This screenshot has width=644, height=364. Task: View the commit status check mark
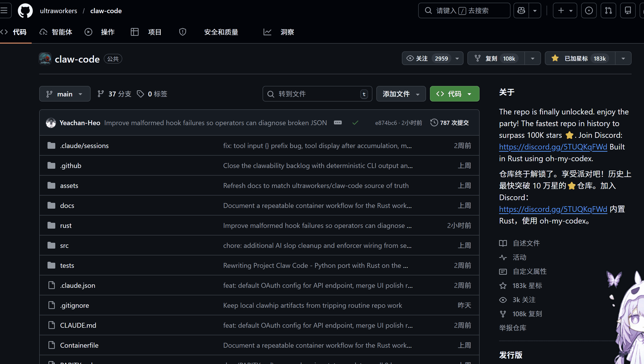pos(355,123)
